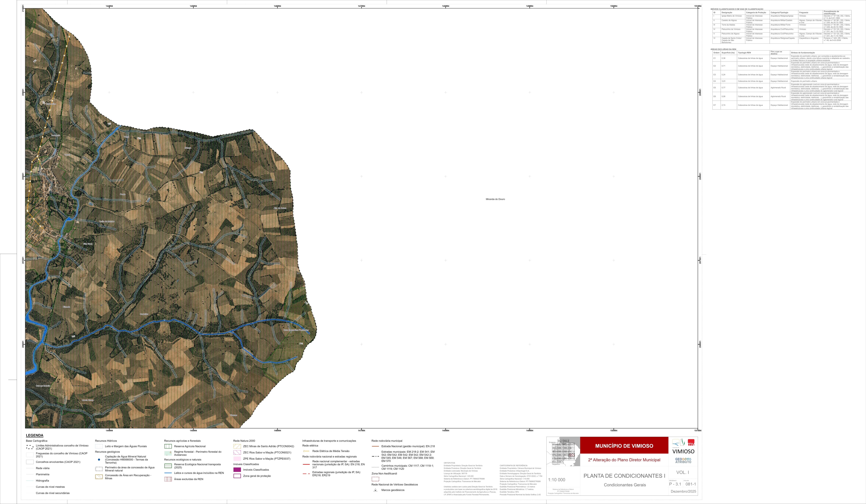Click the pink ZPE Rios Sabor e Maçãs swatch
The image size is (866, 504).
pos(237,459)
